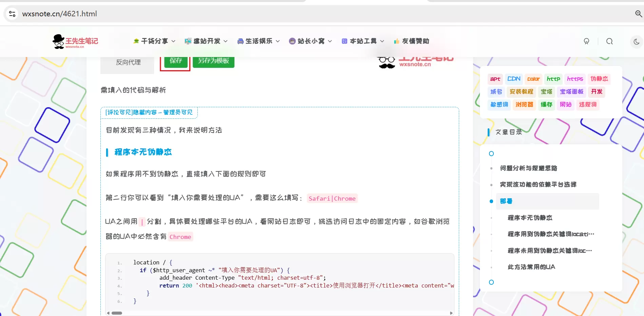The image size is (644, 316).
Task: Select 部署 in the article outline
Action: tap(547, 201)
